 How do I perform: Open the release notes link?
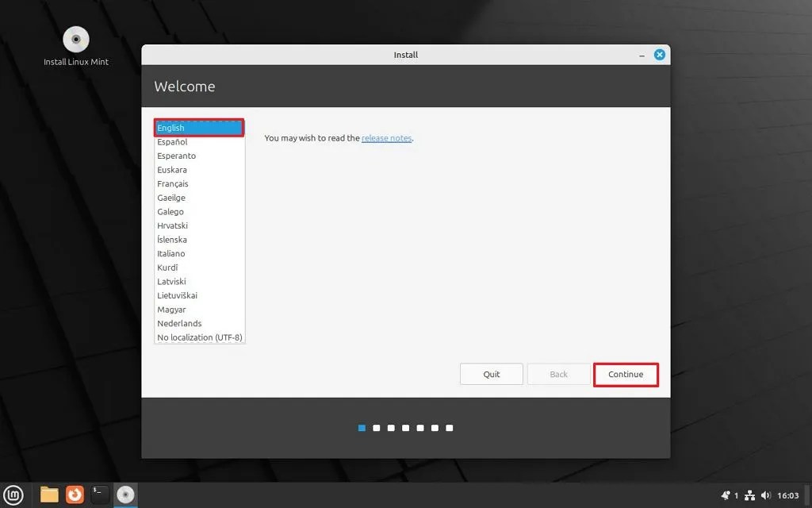386,137
